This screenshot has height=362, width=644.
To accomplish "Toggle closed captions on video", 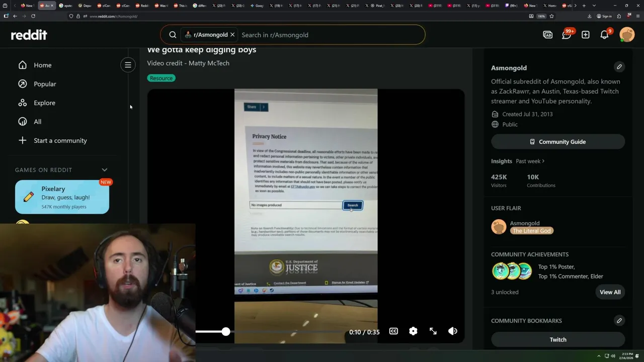I will click(393, 331).
